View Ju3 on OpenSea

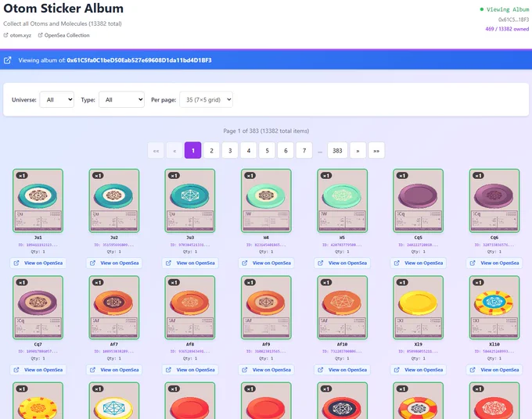(x=190, y=263)
